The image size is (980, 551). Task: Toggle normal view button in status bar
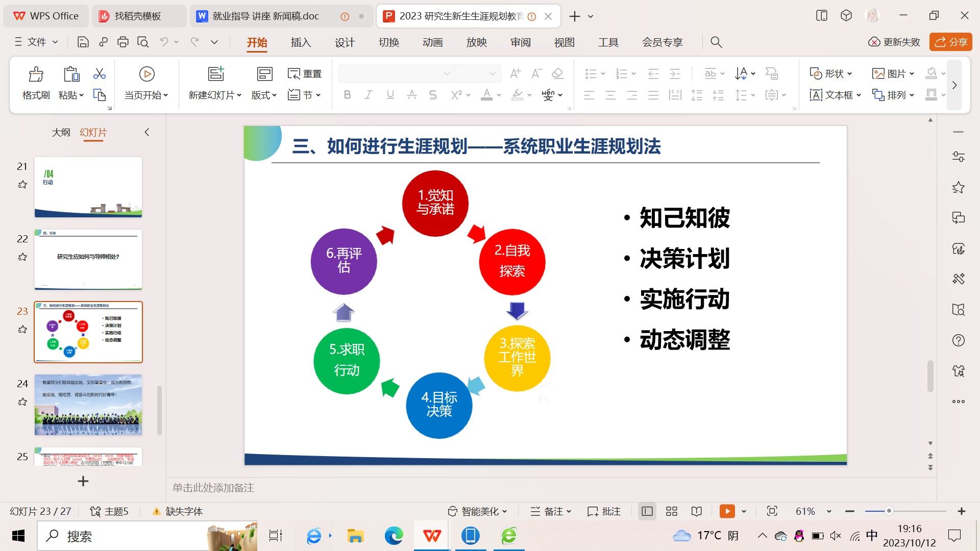(647, 511)
